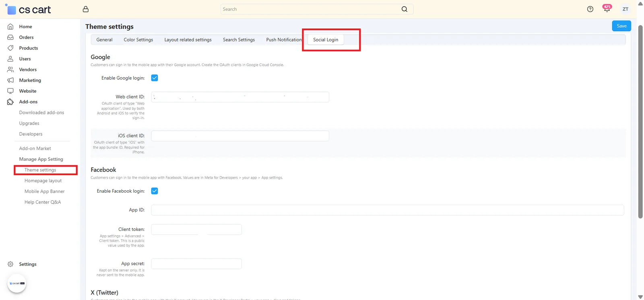Click the round cs cart badge
The height and width of the screenshot is (300, 644).
(x=17, y=283)
